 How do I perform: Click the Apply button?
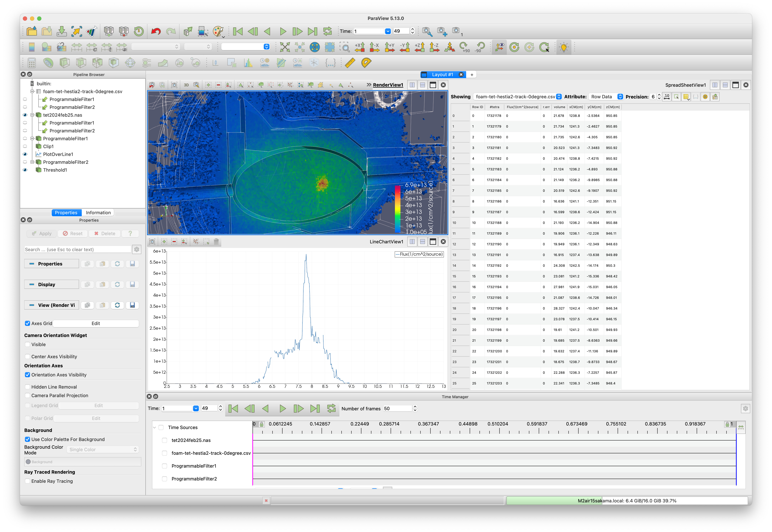[42, 234]
